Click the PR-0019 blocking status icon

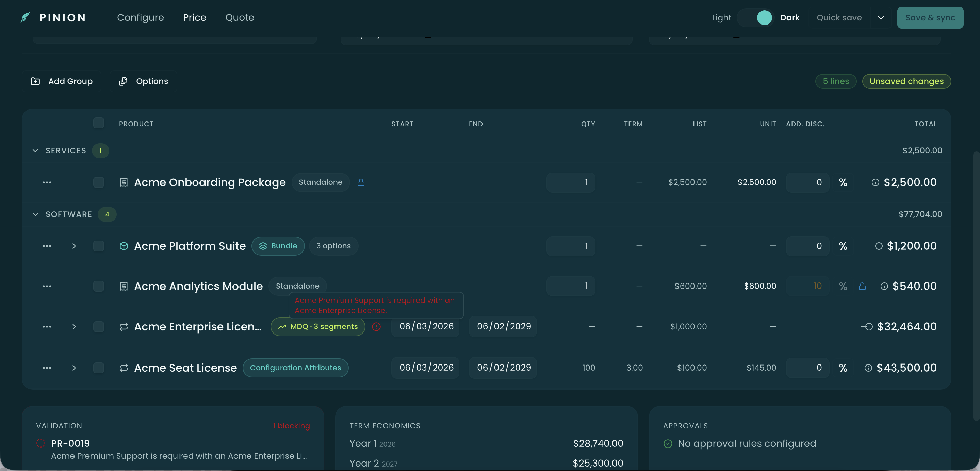(x=41, y=443)
